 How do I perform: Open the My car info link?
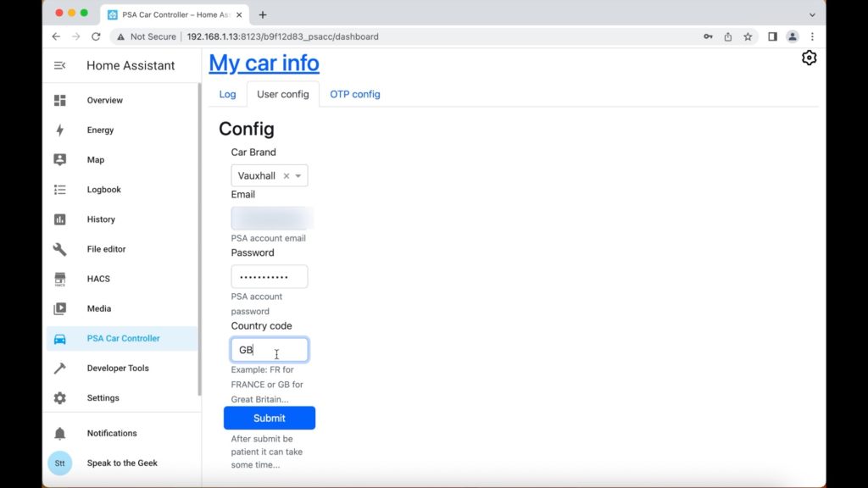click(264, 63)
